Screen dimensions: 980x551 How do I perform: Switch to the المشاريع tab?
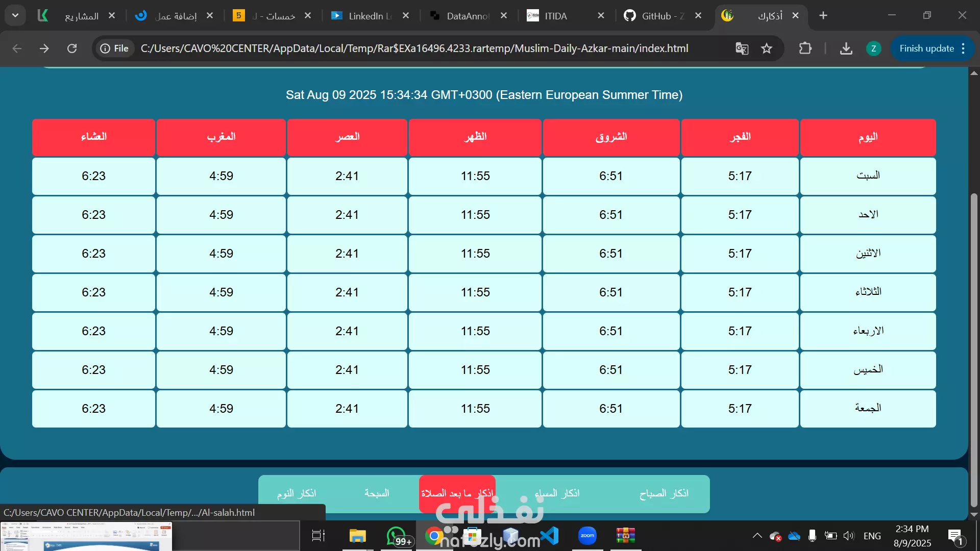click(77, 16)
